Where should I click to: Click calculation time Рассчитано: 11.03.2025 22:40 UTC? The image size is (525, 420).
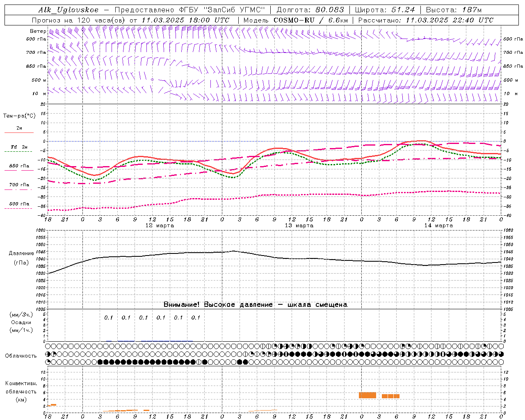tap(426, 20)
